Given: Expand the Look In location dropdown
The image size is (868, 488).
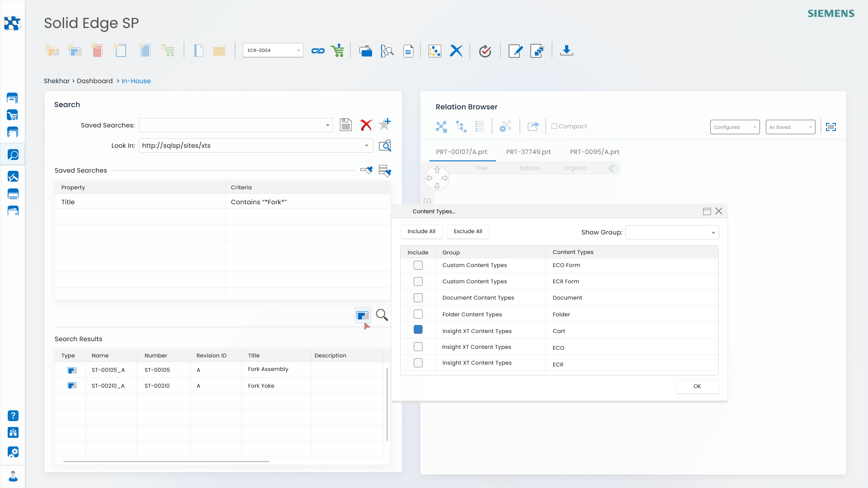Looking at the screenshot, I should coord(367,145).
